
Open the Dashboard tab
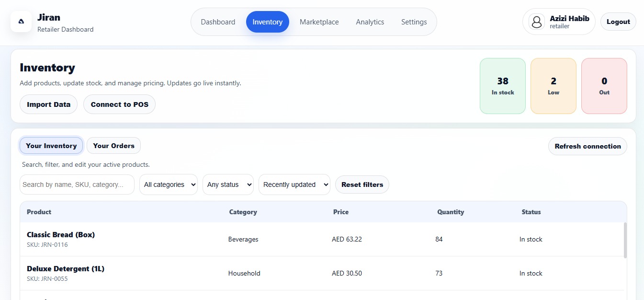point(218,22)
